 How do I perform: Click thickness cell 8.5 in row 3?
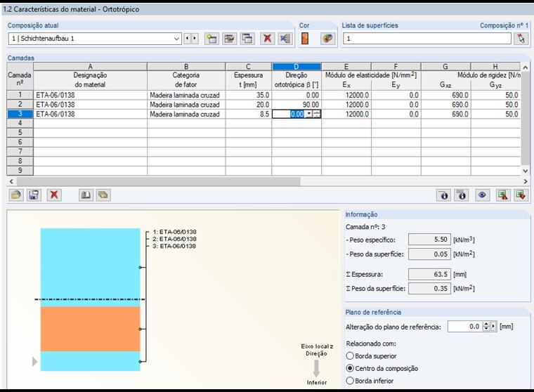coord(249,114)
